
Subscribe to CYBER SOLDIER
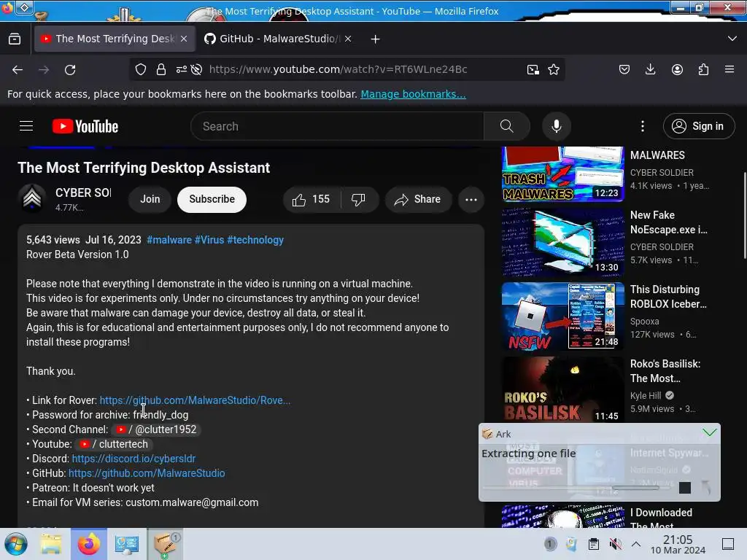[x=212, y=199]
